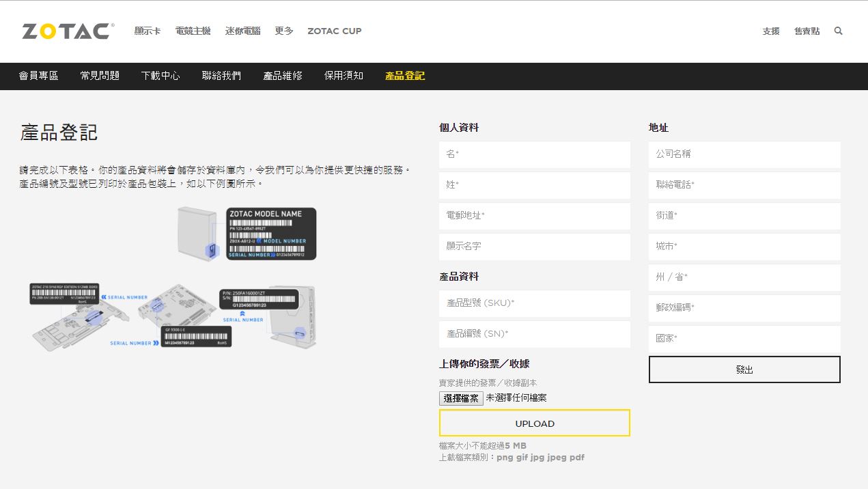
Task: Focus the 電郵地址 email field
Action: (x=535, y=216)
